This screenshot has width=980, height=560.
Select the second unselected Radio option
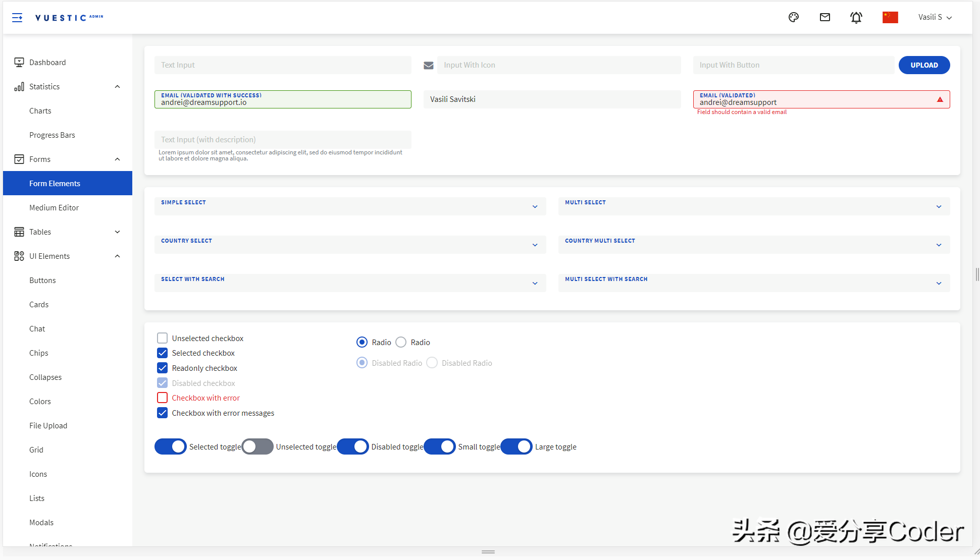tap(401, 343)
